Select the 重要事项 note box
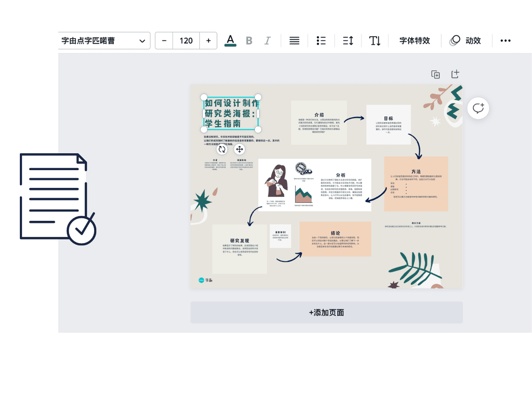 (280, 236)
